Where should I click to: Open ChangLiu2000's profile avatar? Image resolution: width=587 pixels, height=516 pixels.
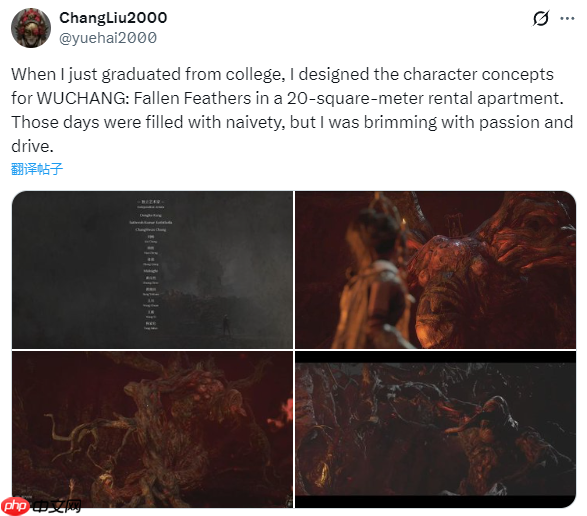[x=31, y=28]
